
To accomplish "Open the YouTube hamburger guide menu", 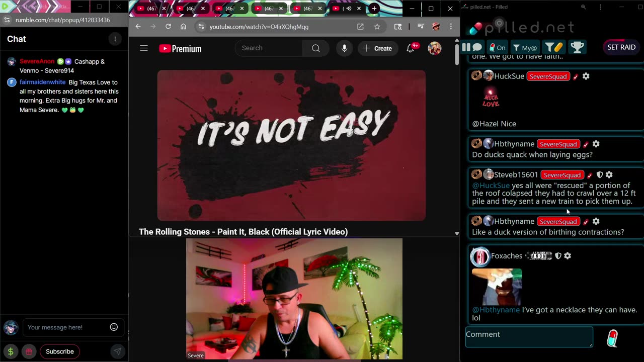I will [x=144, y=48].
